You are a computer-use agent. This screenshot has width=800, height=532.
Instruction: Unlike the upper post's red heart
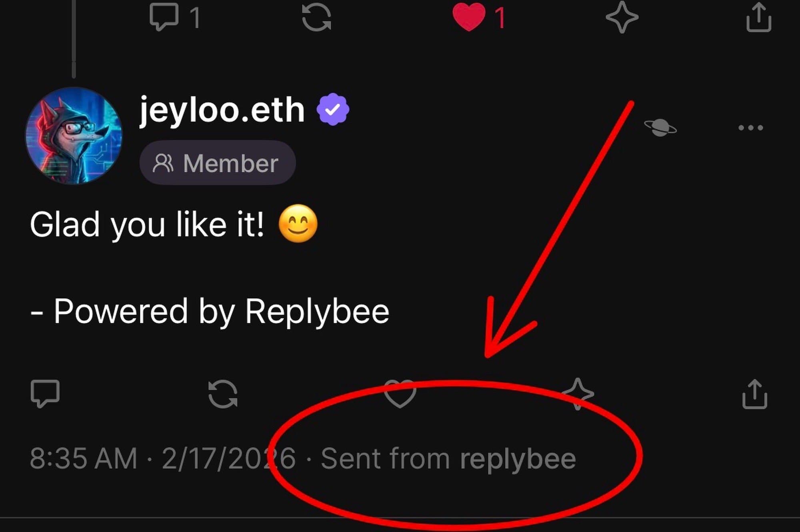(x=468, y=18)
